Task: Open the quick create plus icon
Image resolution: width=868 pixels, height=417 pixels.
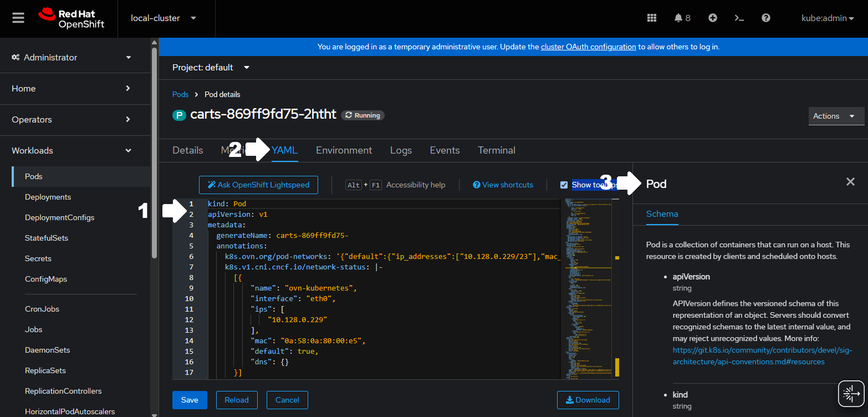Action: (712, 17)
